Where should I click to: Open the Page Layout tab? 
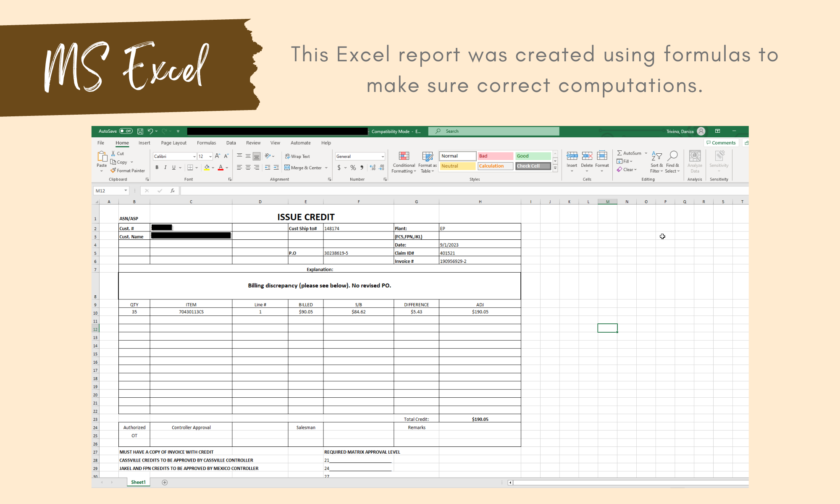[173, 143]
